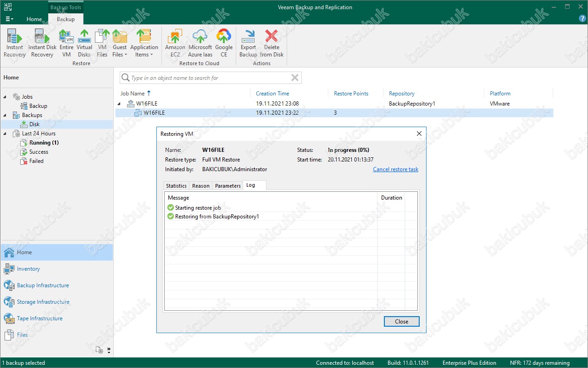Open the Storage Infrastructure view

click(x=56, y=302)
